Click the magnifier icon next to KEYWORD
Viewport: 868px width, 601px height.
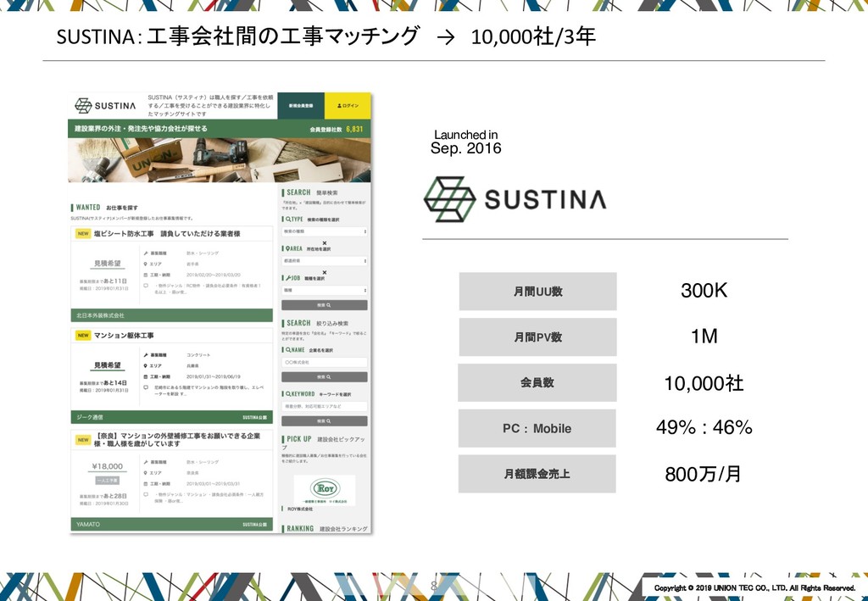pyautogui.click(x=288, y=394)
